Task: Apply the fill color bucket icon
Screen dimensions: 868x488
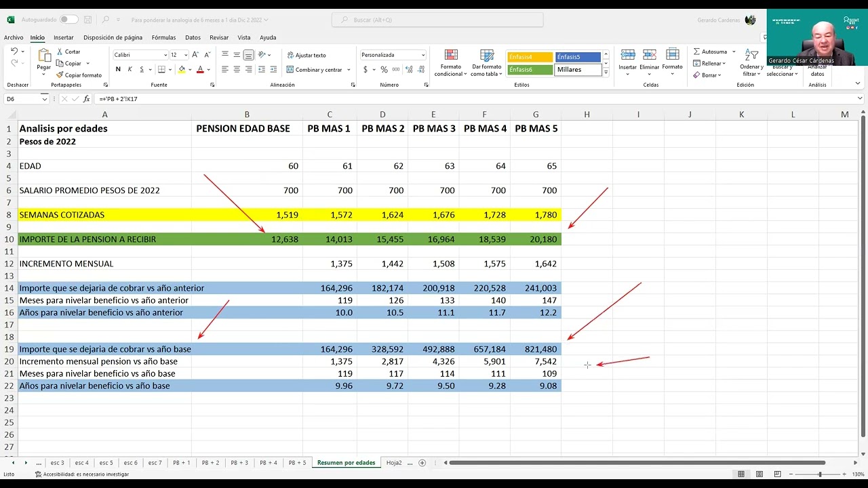Action: tap(181, 69)
